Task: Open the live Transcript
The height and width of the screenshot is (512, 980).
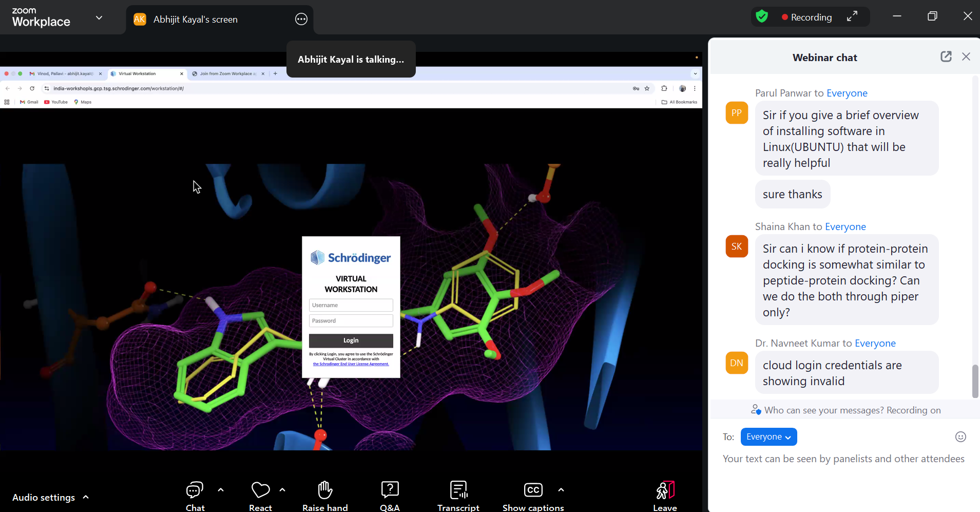Action: 458,490
